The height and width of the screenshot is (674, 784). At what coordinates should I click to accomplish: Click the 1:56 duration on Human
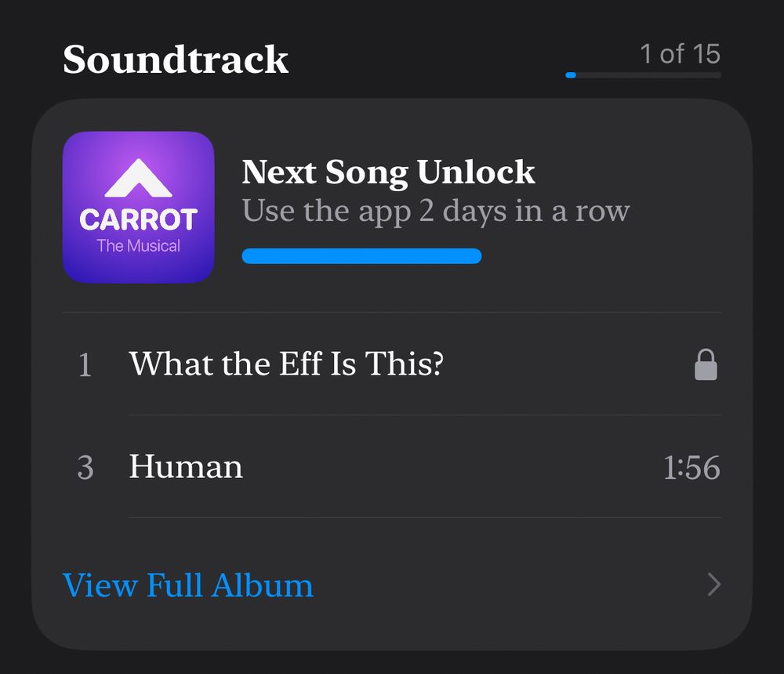click(691, 468)
